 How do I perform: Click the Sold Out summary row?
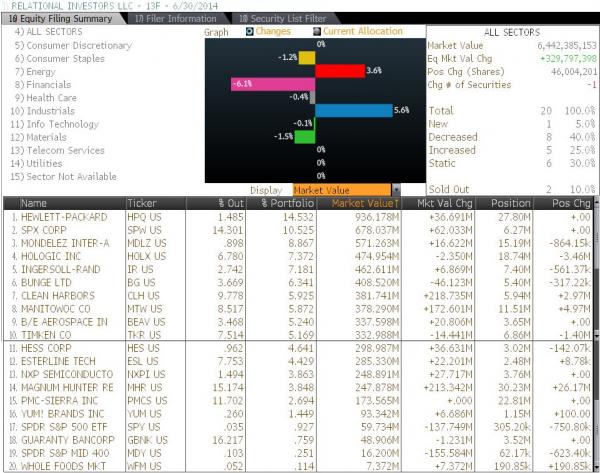tap(512, 189)
